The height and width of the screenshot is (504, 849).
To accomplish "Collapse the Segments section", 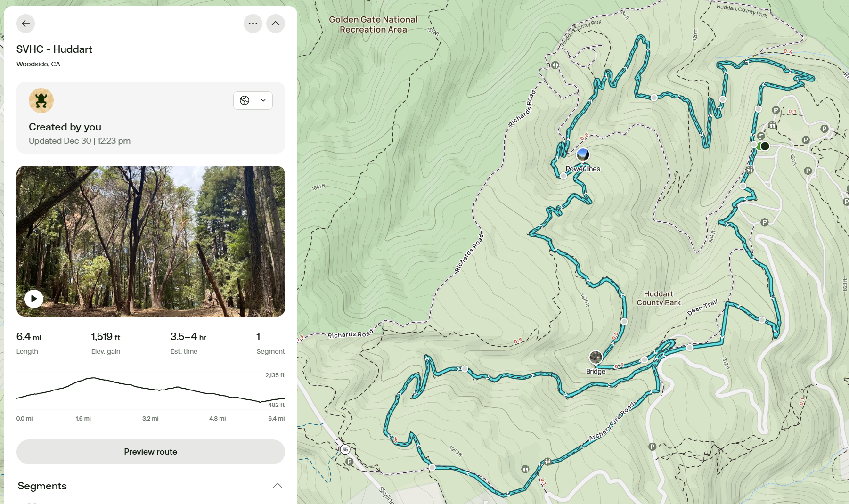I will click(x=278, y=486).
